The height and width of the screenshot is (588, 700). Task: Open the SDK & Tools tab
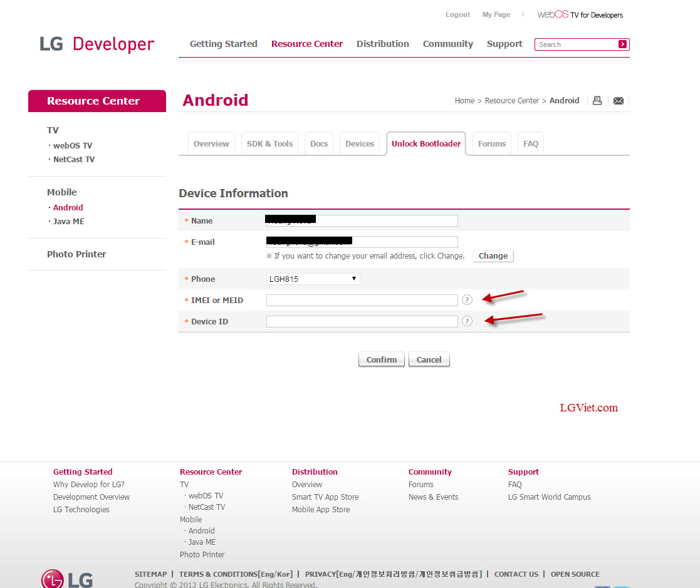coord(269,143)
